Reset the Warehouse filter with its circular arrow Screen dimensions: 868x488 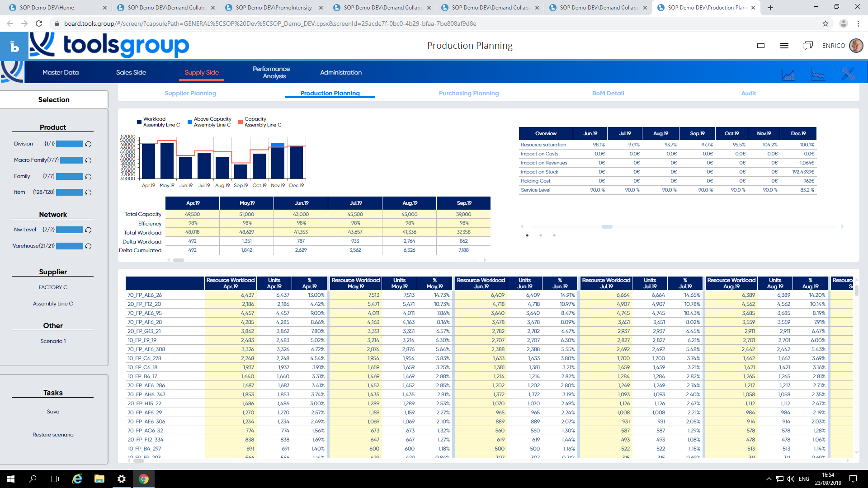89,246
